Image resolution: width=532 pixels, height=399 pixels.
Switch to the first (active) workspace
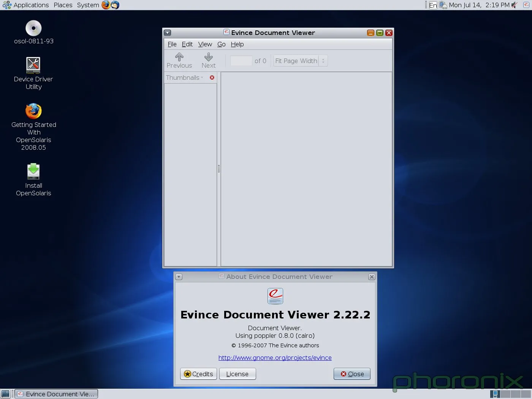(495, 394)
